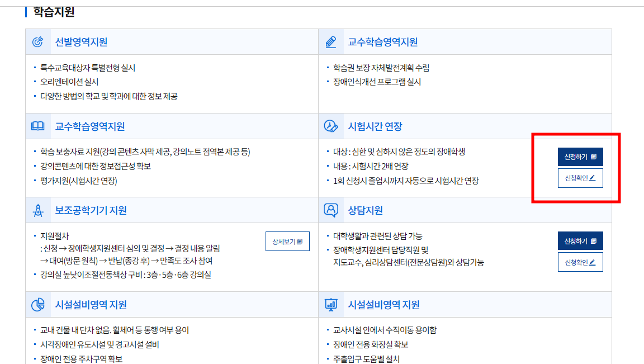Click the 학습지원 page section title
The height and width of the screenshot is (364, 644).
[54, 12]
